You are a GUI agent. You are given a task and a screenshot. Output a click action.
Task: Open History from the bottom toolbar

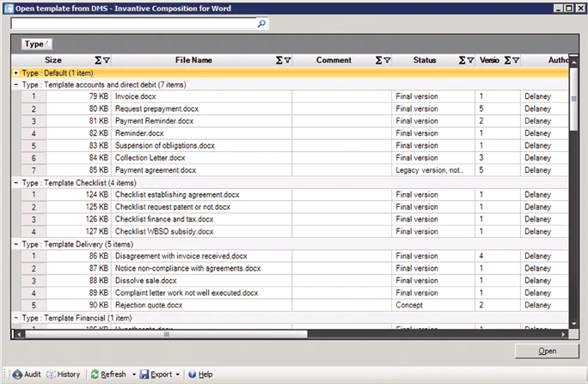(63, 375)
